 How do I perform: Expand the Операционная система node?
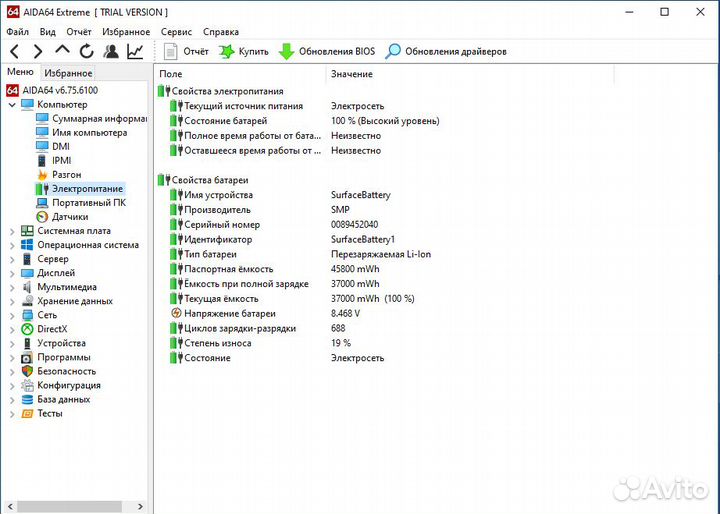coord(12,245)
